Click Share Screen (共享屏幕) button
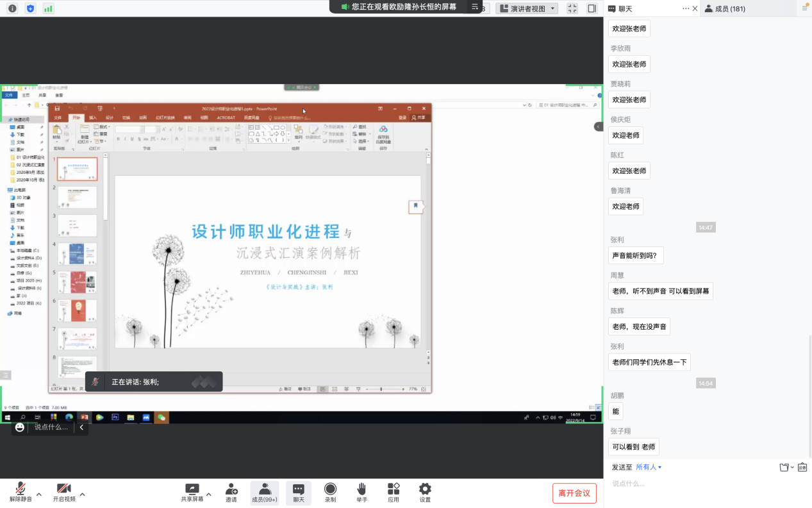This screenshot has width=812, height=508. tap(192, 492)
